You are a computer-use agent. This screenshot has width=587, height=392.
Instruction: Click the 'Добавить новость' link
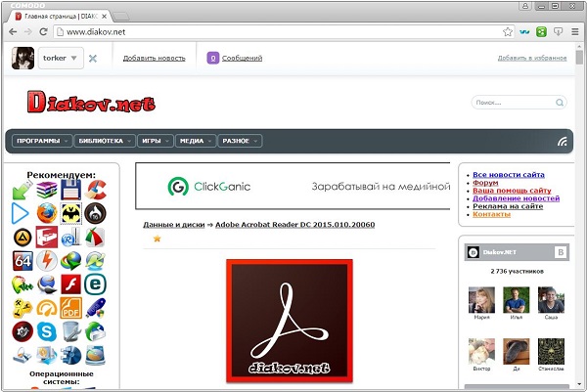pyautogui.click(x=155, y=58)
